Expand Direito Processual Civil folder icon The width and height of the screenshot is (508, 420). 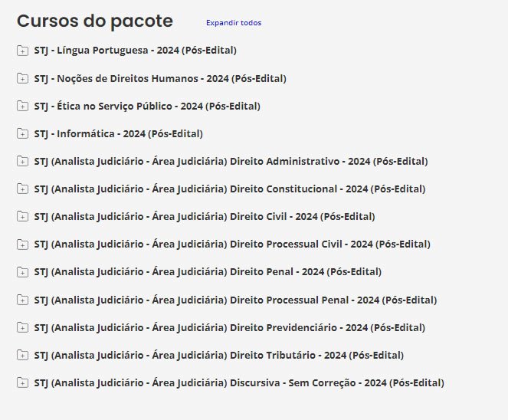coord(22,244)
